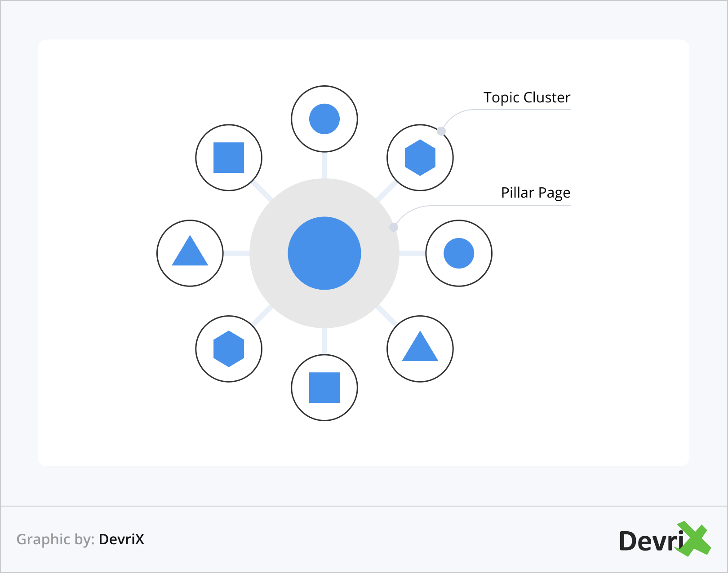Click the square node directly below the pillar
Viewport: 728px width, 573px height.
pos(324,388)
